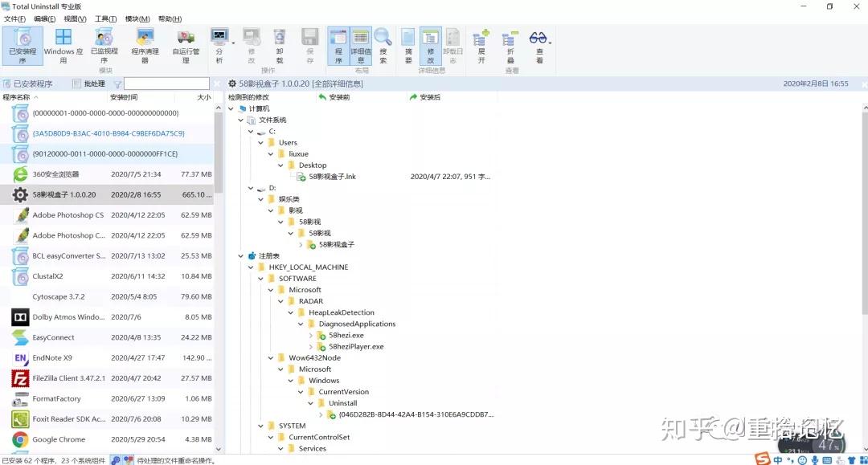Open the 编辑(E) menu
Viewport: 868px width, 465px height.
click(x=45, y=18)
